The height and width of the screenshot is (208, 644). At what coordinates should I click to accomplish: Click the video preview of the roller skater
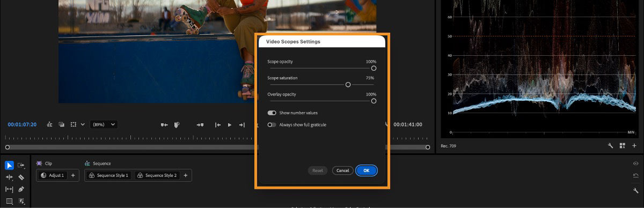tap(217, 51)
